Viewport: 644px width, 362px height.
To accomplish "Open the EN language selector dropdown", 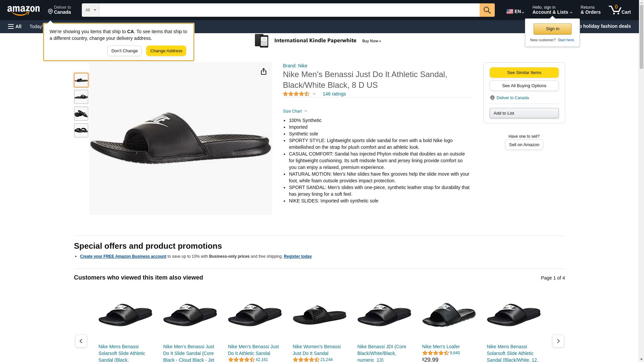I will tap(515, 11).
